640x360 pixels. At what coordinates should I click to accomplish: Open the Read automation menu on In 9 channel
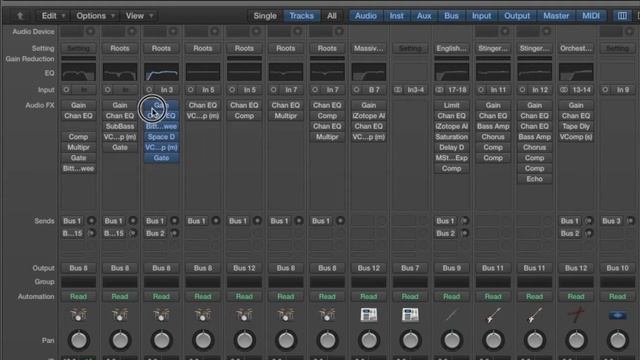click(x=618, y=297)
